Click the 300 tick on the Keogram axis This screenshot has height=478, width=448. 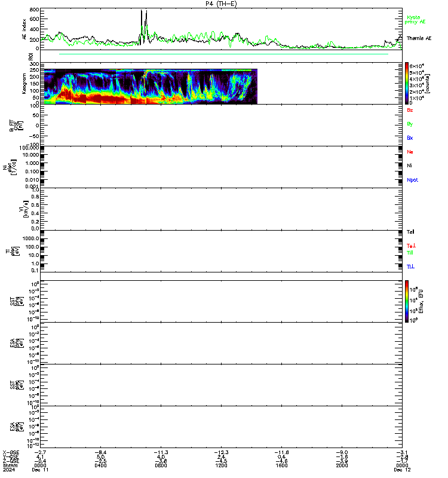click(35, 64)
